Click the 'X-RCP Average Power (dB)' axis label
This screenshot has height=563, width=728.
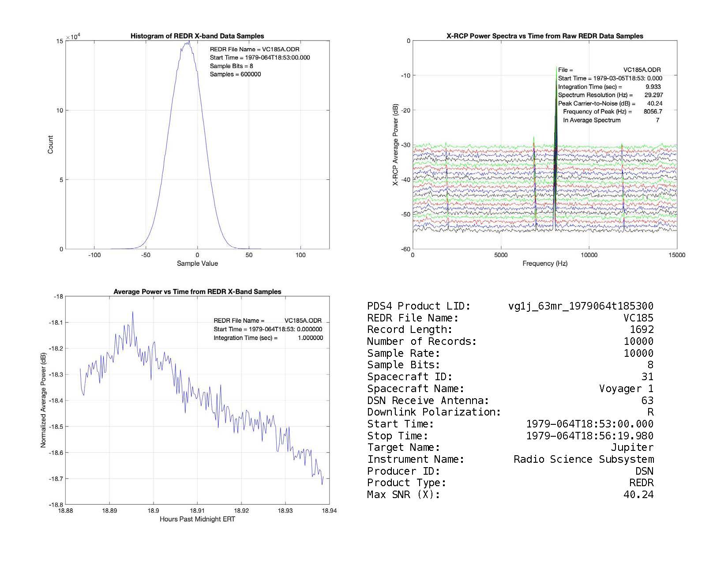coord(396,145)
